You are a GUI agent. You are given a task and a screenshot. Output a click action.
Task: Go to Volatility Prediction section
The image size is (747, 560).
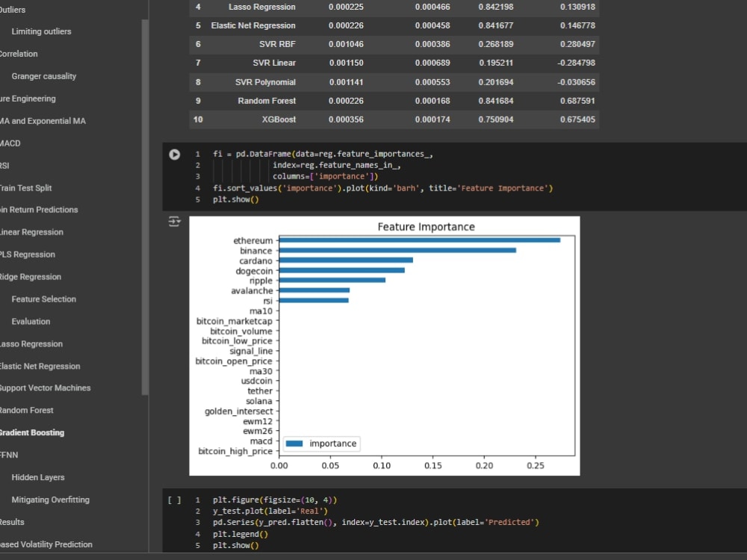(46, 544)
